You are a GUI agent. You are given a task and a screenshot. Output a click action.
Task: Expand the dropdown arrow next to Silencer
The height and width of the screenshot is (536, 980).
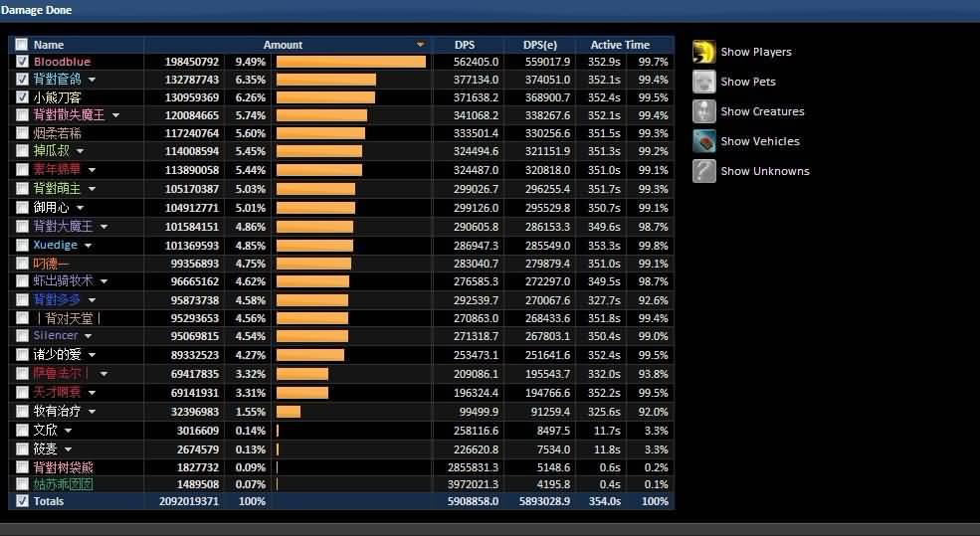[x=89, y=336]
